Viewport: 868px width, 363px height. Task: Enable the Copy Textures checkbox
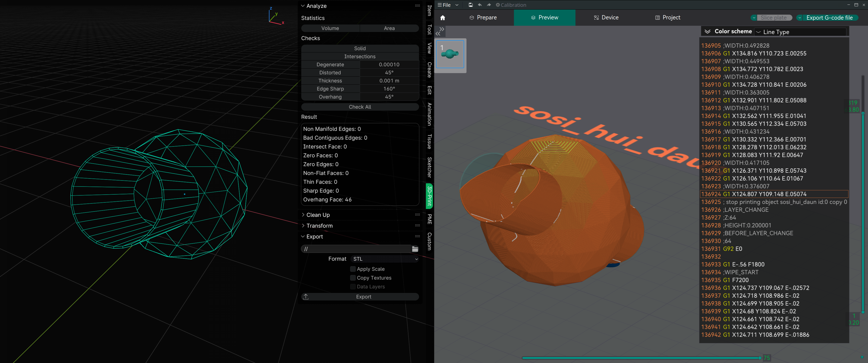point(353,278)
